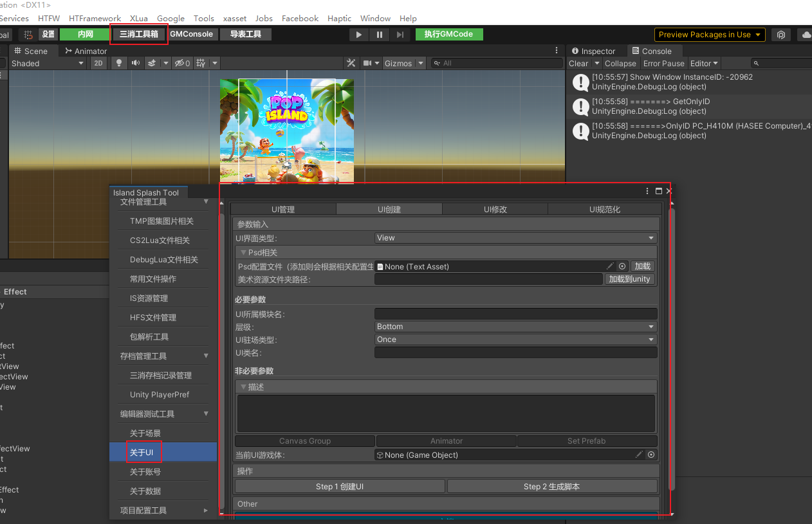Click the 三消工具箱 toolbar button

click(138, 34)
